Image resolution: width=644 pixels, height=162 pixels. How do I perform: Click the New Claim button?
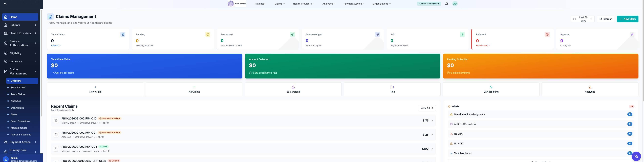click(x=628, y=19)
